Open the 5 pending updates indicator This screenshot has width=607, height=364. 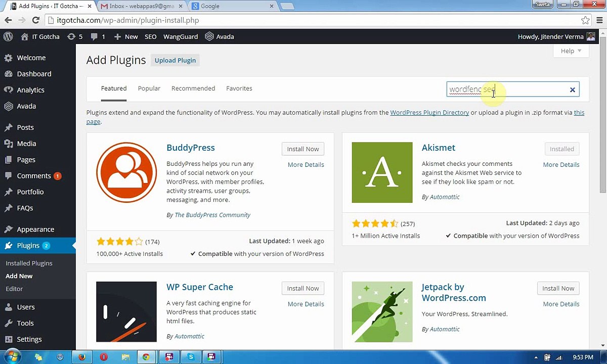pos(74,36)
